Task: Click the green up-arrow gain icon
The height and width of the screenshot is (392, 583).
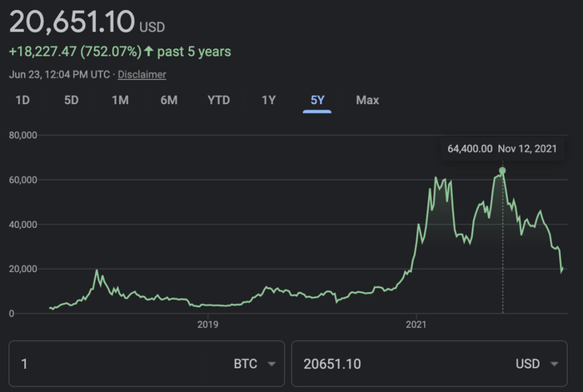Action: click(149, 52)
